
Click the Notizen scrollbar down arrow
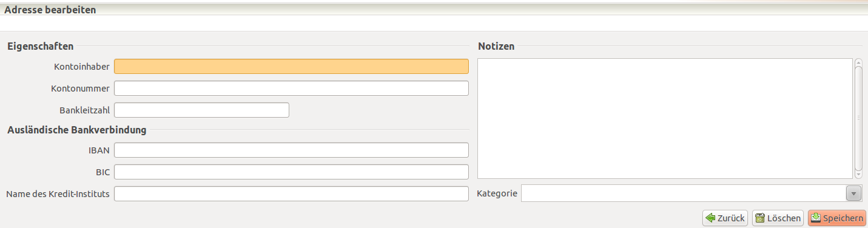pyautogui.click(x=858, y=175)
